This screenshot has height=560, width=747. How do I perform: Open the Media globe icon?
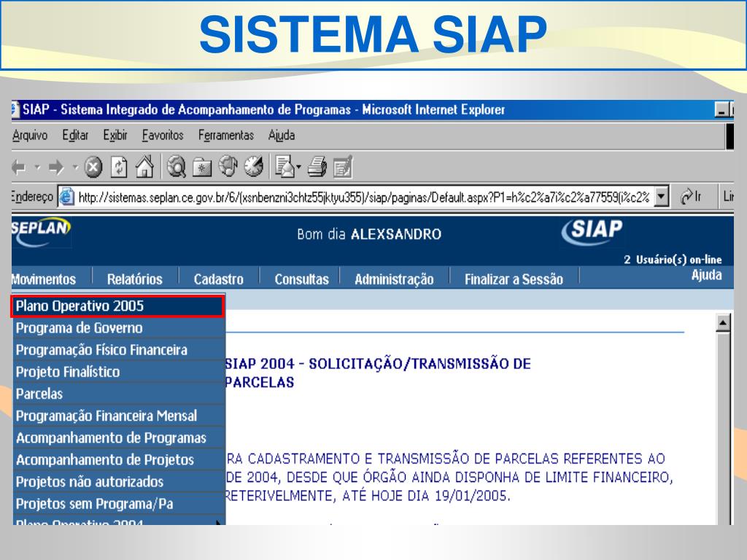click(228, 167)
